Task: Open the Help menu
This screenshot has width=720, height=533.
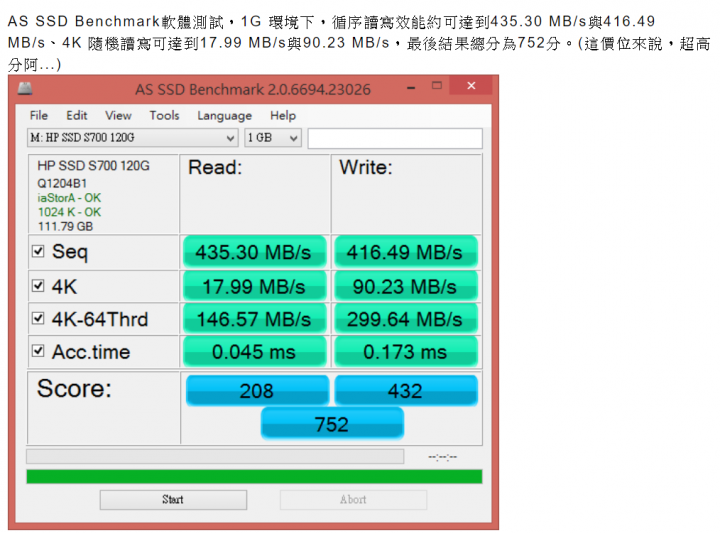Action: pyautogui.click(x=283, y=115)
